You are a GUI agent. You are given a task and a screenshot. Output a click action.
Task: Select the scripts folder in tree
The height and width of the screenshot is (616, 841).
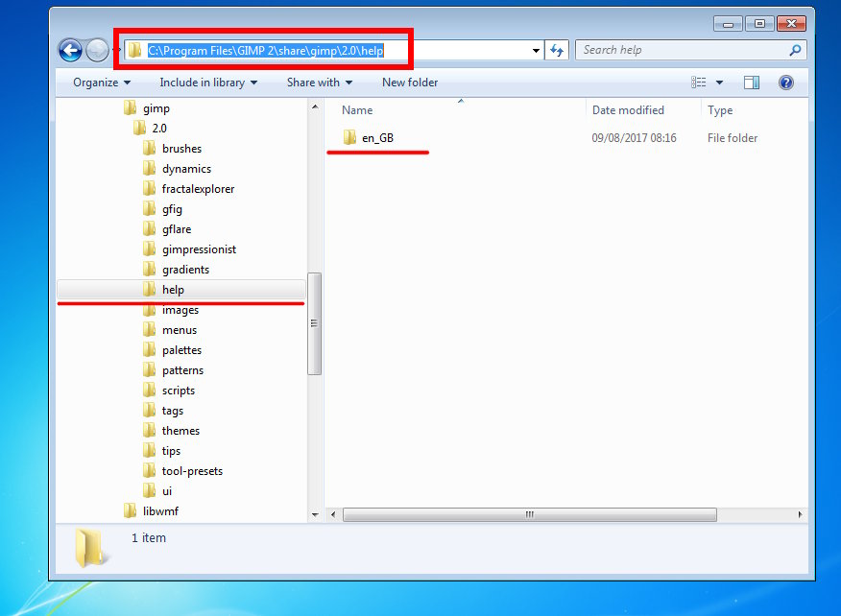[178, 391]
